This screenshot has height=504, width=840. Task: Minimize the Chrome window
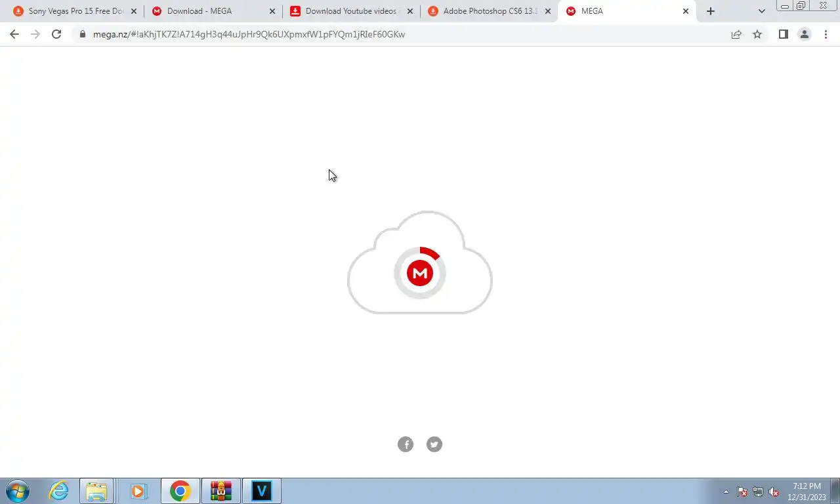pyautogui.click(x=784, y=6)
